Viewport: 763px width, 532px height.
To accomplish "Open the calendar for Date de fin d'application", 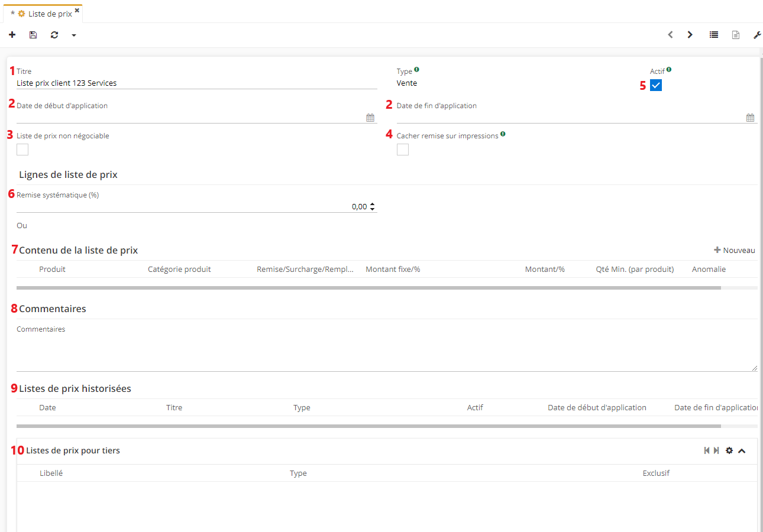I will coord(750,118).
